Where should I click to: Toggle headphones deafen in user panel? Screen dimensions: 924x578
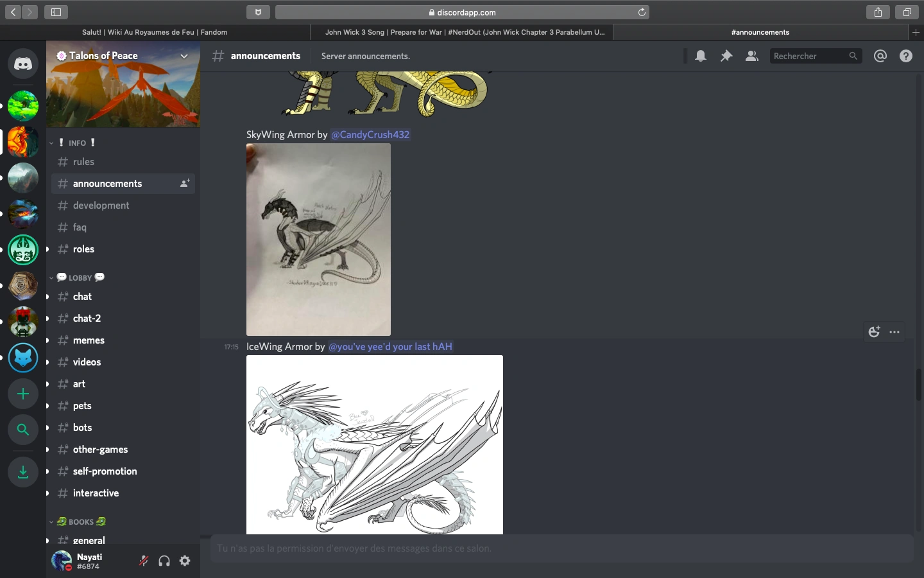[x=164, y=561]
